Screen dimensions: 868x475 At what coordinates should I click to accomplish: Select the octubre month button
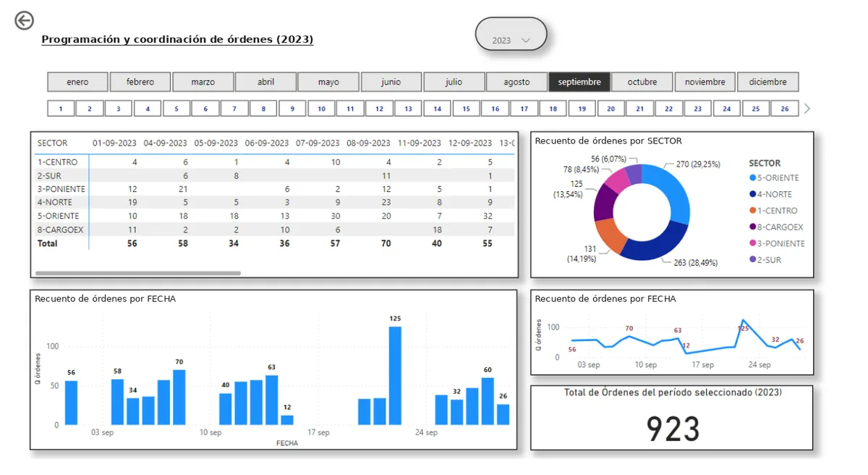[x=642, y=82]
